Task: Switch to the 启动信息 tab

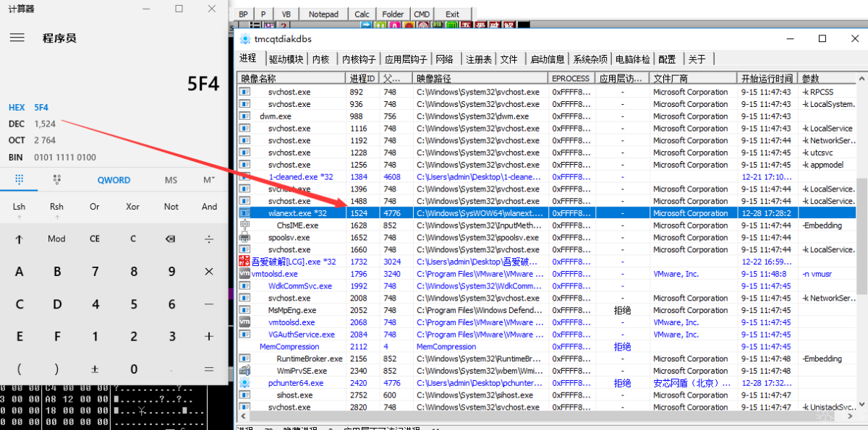Action: click(548, 59)
